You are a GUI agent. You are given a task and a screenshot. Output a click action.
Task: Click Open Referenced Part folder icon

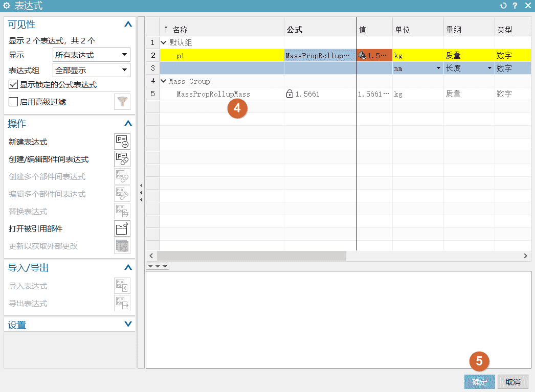(122, 229)
